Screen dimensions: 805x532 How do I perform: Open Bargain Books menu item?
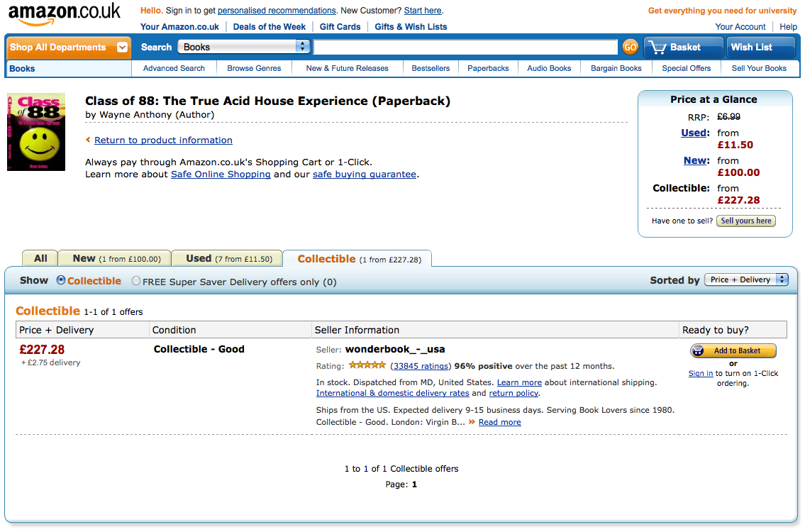coord(616,68)
